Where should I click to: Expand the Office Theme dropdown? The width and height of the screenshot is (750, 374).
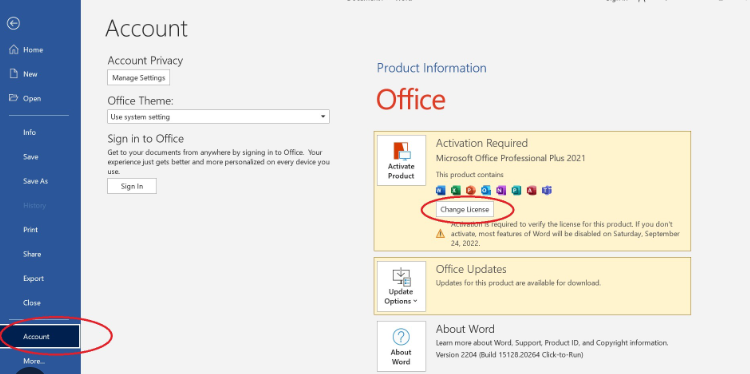pos(218,117)
